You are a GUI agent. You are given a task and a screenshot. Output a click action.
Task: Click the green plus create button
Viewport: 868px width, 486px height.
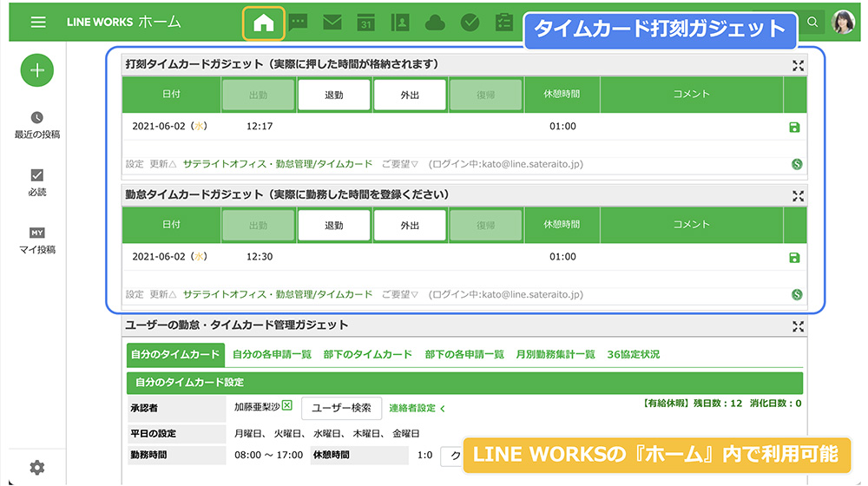coord(37,70)
